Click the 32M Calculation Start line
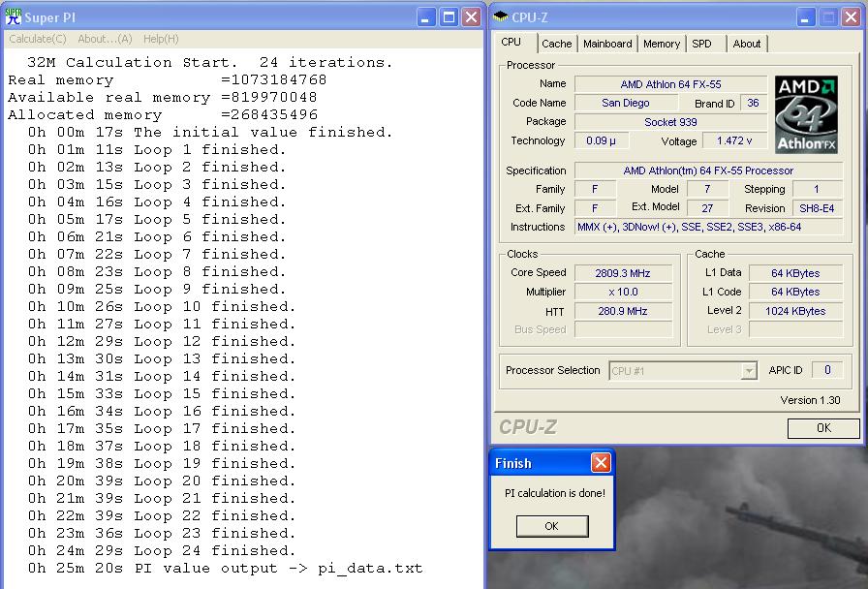 210,63
